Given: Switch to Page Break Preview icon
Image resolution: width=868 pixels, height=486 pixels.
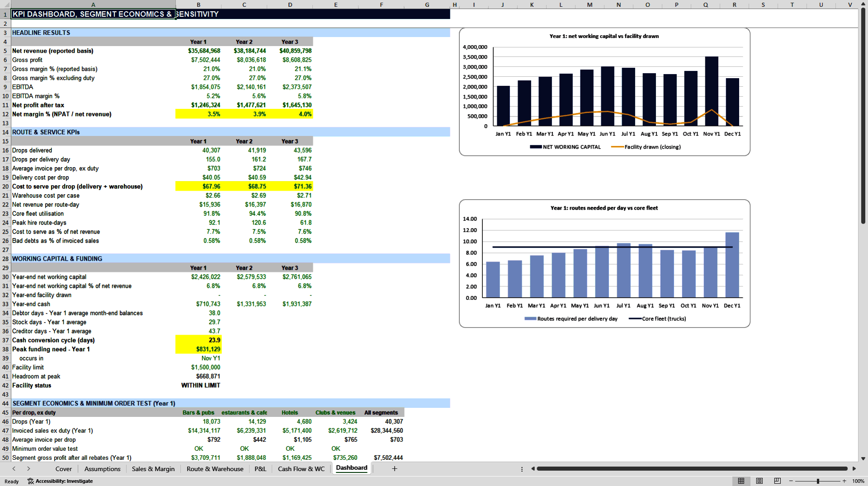Looking at the screenshot, I should (778, 481).
